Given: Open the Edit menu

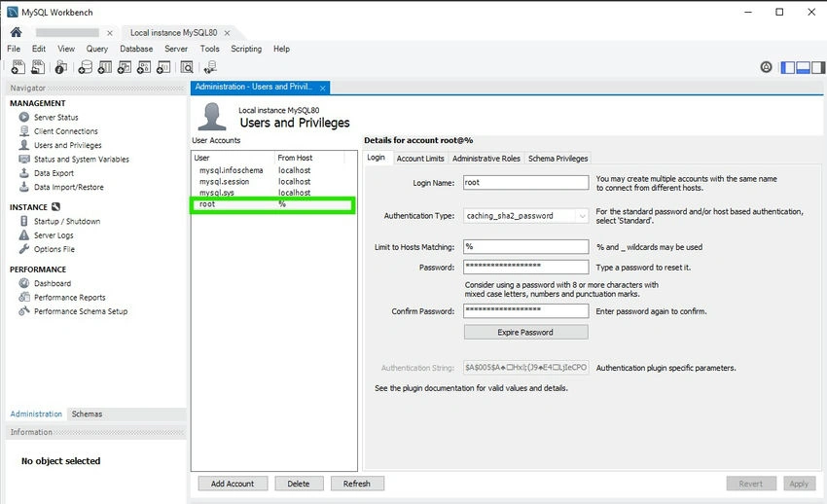Looking at the screenshot, I should click(39, 49).
